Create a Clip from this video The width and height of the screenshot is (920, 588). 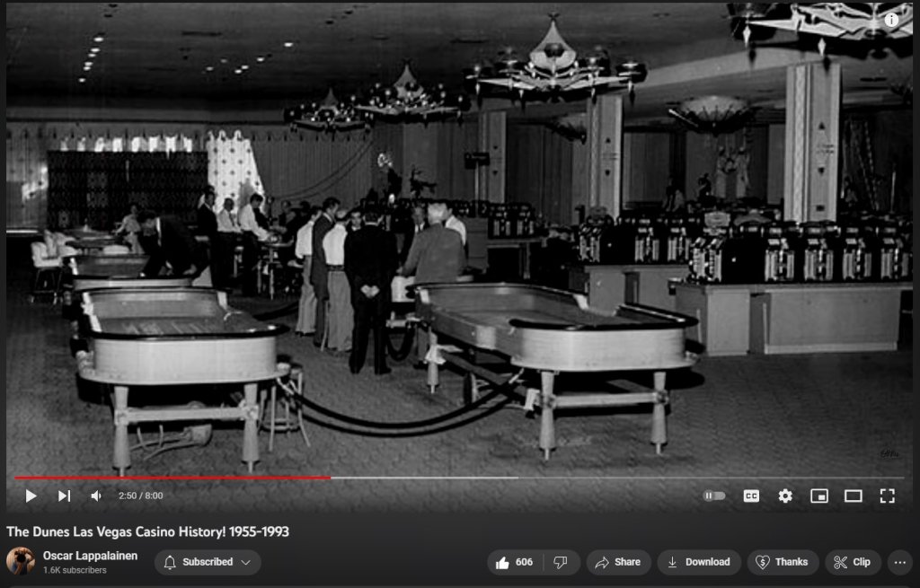(x=852, y=562)
